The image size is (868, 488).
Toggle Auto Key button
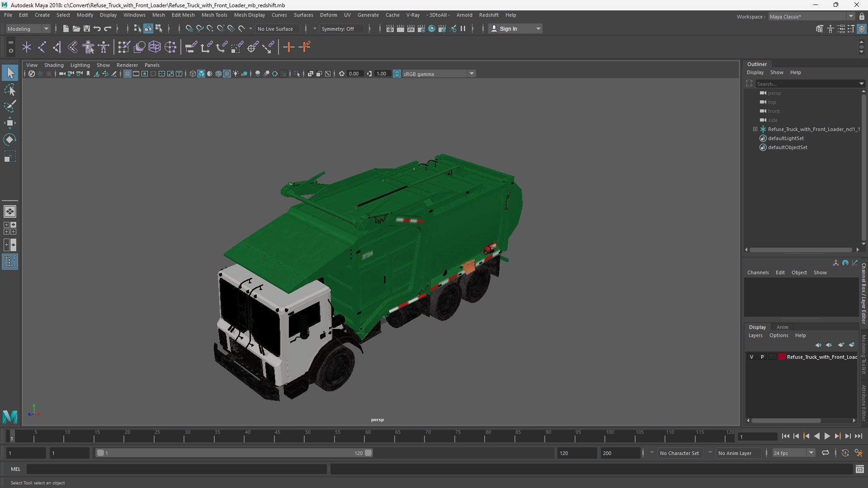[x=845, y=453]
